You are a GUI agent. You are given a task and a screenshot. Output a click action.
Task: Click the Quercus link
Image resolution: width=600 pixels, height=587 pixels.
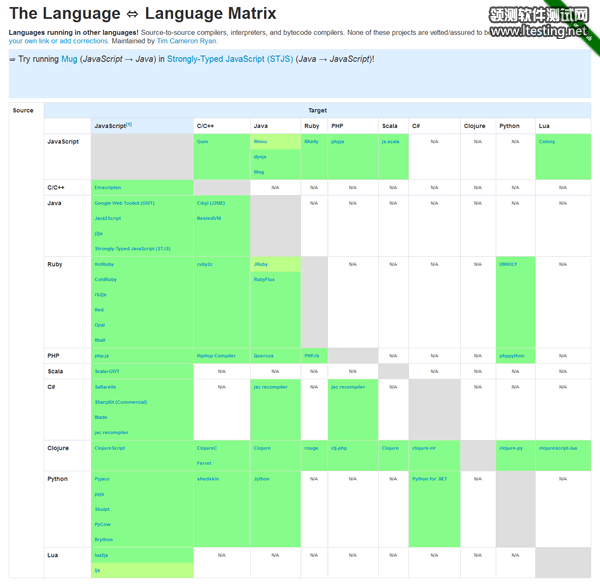pos(263,356)
